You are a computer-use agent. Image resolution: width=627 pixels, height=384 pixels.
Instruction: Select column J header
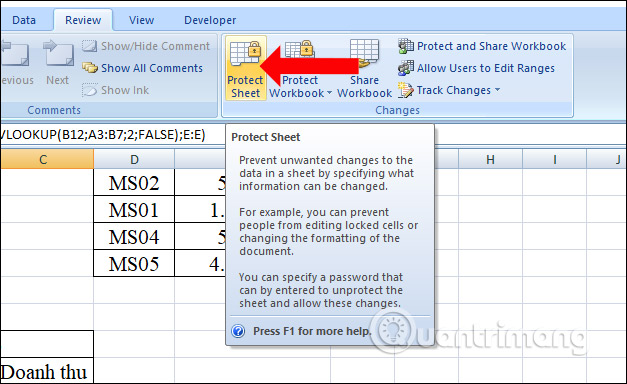(x=607, y=160)
